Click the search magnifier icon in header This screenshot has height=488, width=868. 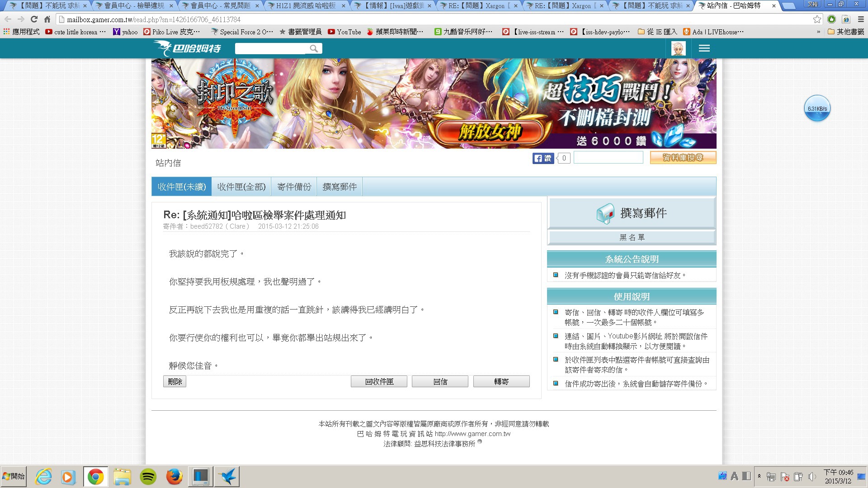(x=314, y=48)
